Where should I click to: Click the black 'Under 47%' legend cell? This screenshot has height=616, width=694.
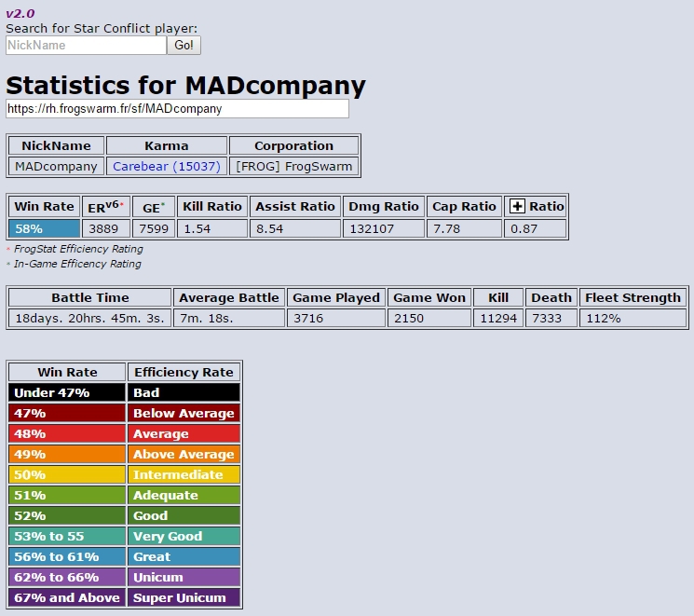[67, 393]
